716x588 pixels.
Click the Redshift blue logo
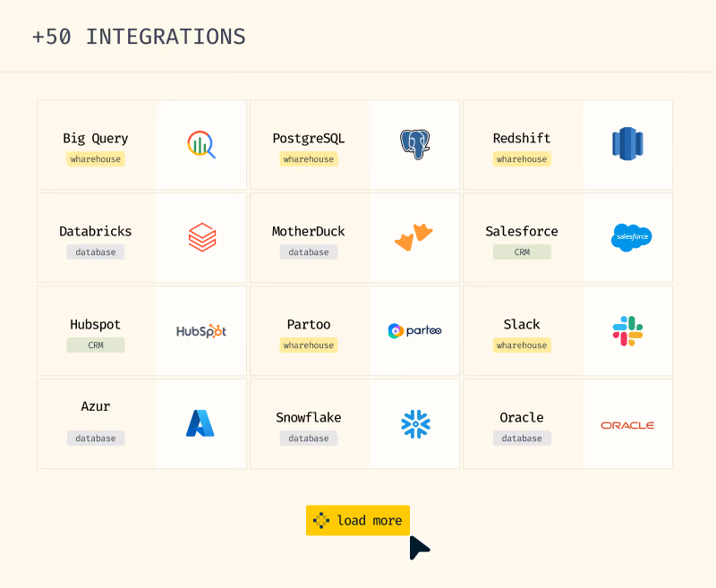pos(627,144)
